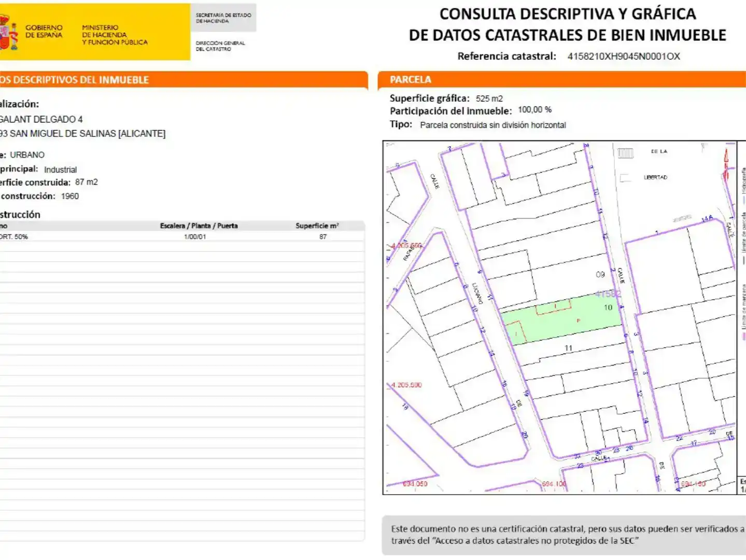Click the "LIBERTAD" street label on the map
The height and width of the screenshot is (560, 746).
pyautogui.click(x=656, y=177)
